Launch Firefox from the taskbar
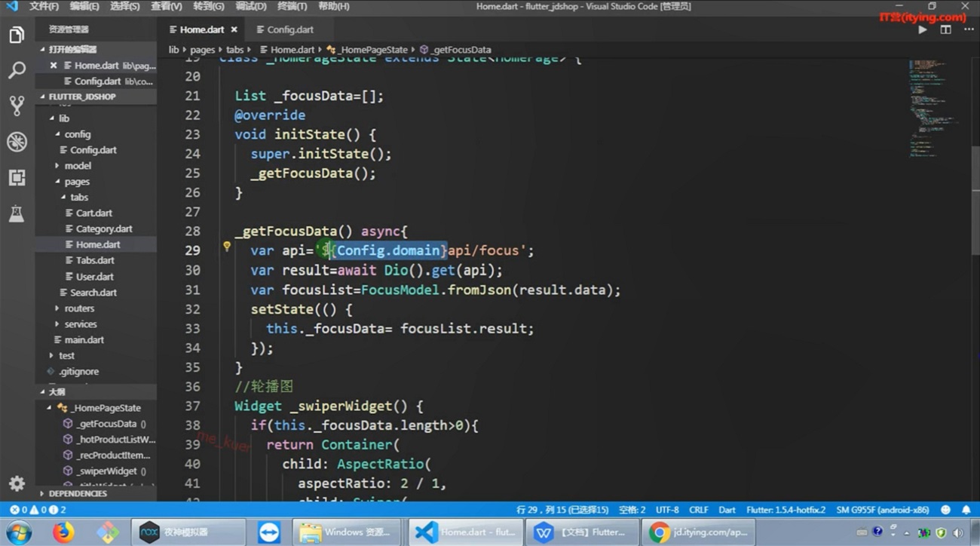 63,532
